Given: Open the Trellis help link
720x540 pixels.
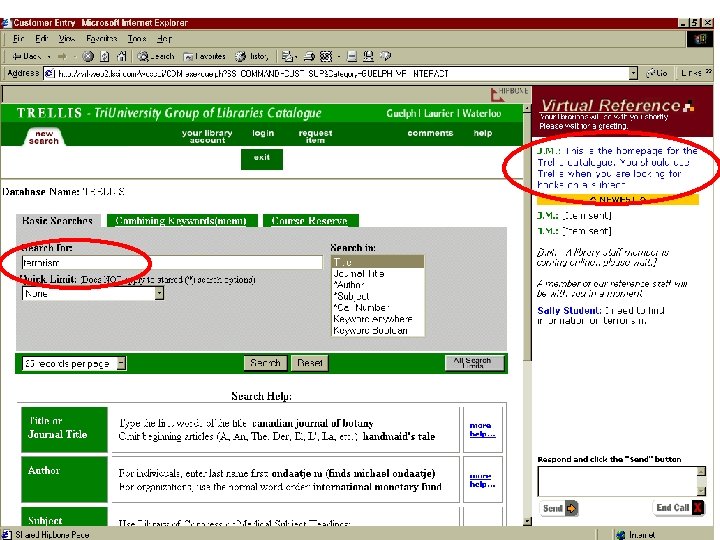Looking at the screenshot, I should (x=483, y=133).
